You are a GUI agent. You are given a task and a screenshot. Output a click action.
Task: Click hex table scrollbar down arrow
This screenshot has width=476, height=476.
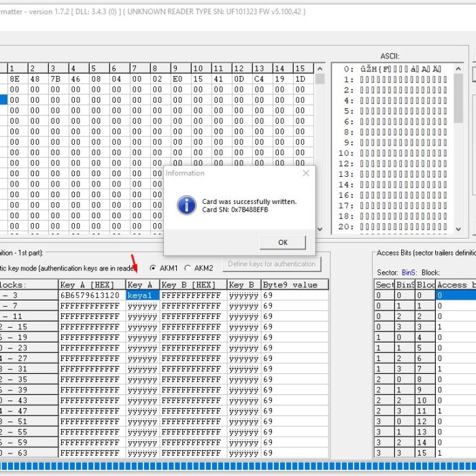coord(320,229)
